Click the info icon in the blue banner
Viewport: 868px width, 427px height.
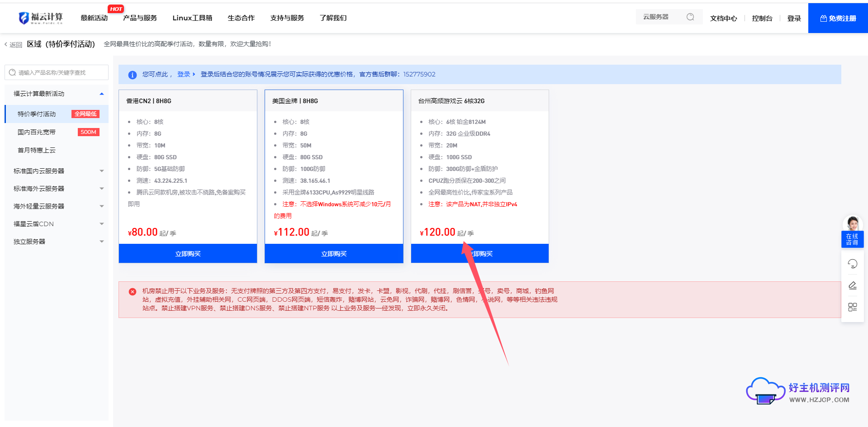click(x=132, y=75)
